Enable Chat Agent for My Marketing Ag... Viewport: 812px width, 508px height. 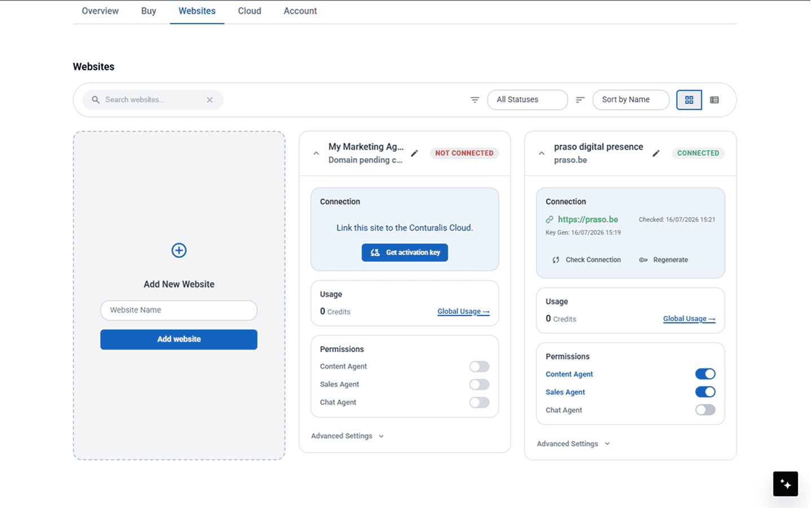(x=479, y=402)
